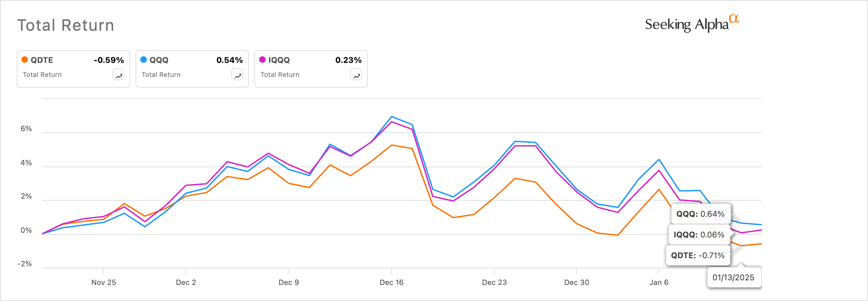Click the Dec 16 axis marker
The width and height of the screenshot is (868, 301).
392,282
